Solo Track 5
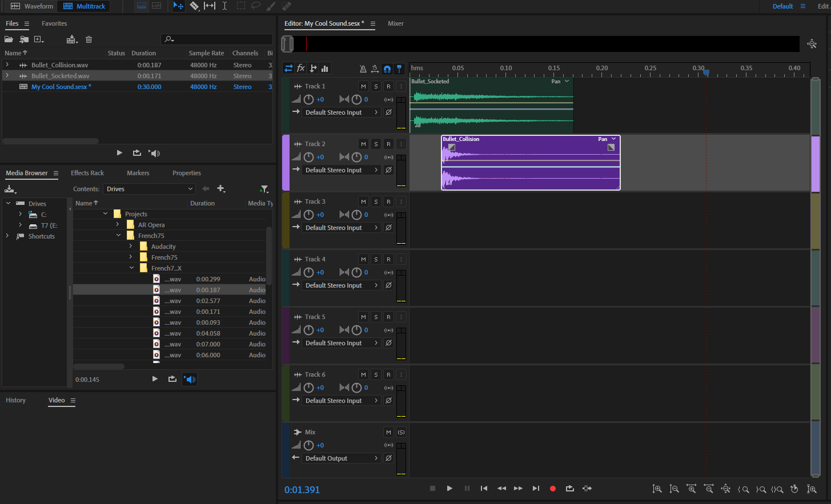The width and height of the screenshot is (831, 504). [376, 317]
